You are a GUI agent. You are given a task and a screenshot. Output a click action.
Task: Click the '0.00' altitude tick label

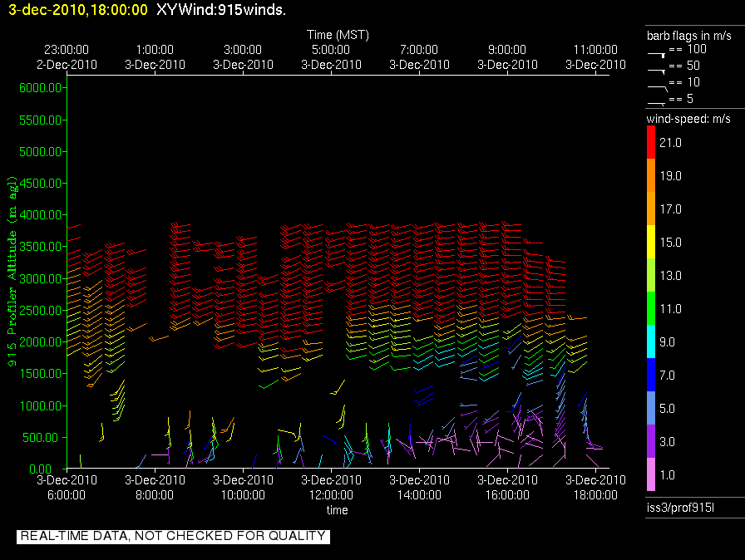41,469
